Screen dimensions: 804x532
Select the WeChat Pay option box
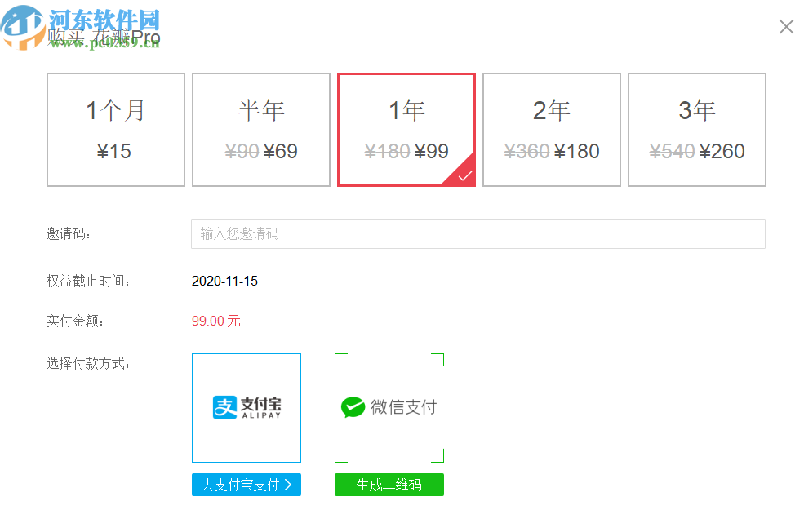(x=389, y=408)
